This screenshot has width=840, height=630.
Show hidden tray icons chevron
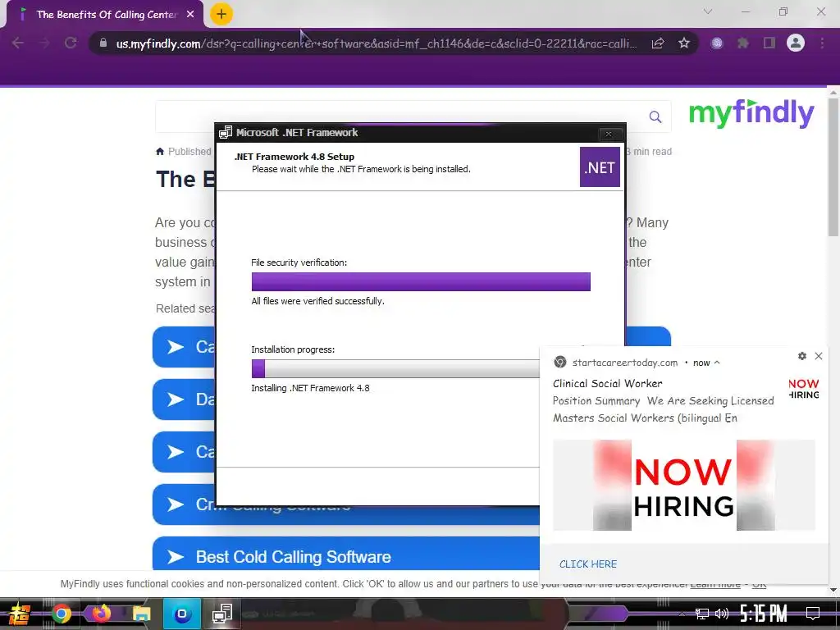pyautogui.click(x=682, y=614)
